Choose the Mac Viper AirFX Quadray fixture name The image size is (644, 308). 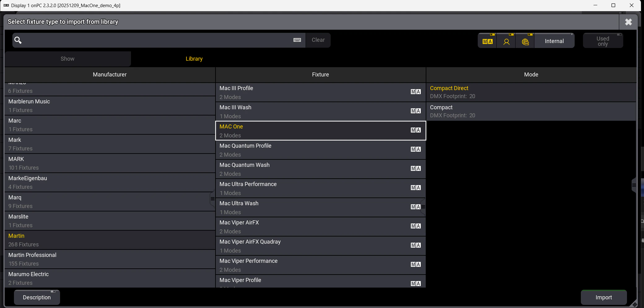(250, 242)
